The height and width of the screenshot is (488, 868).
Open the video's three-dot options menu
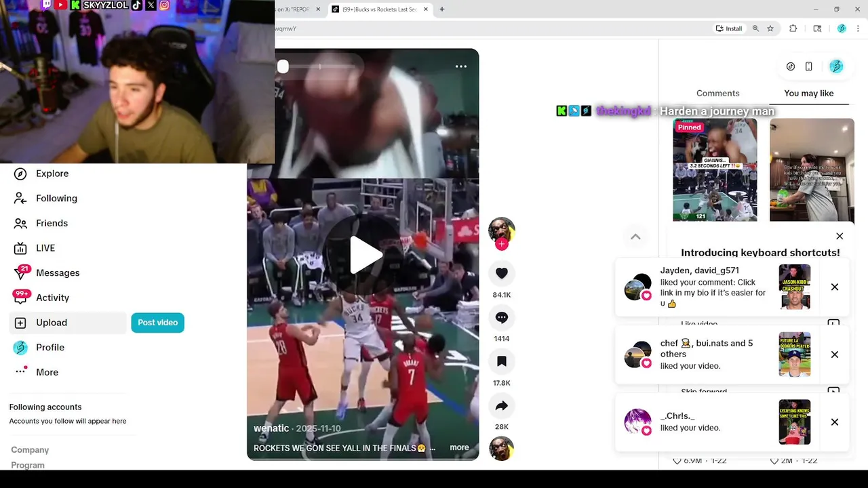point(461,66)
